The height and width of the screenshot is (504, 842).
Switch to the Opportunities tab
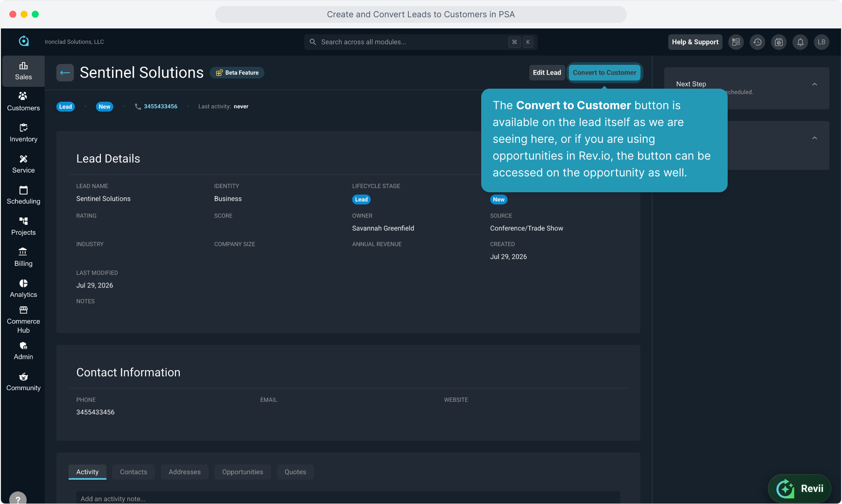click(243, 472)
